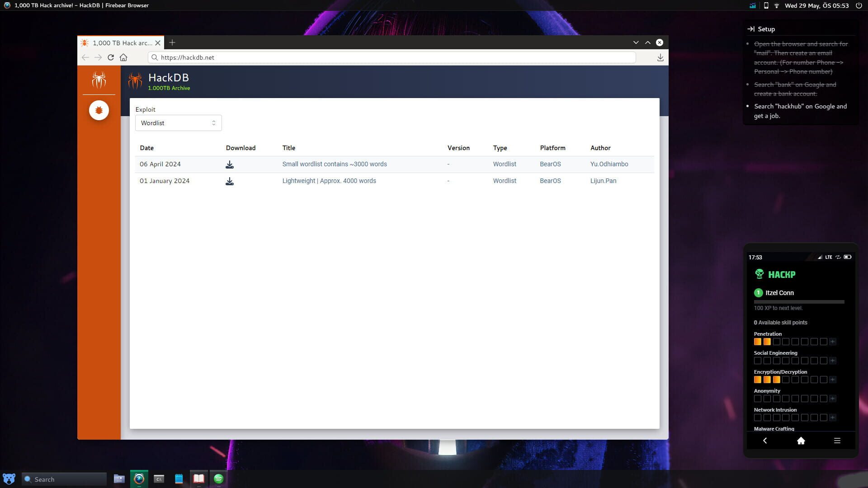Image resolution: width=868 pixels, height=488 pixels.
Task: Click the HackDB spider logo in the page header
Action: 136,80
